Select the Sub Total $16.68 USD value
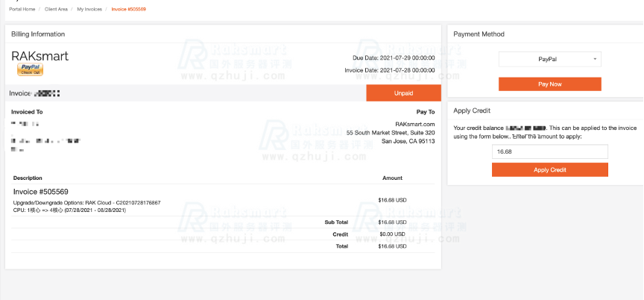This screenshot has width=644, height=300. [392, 222]
